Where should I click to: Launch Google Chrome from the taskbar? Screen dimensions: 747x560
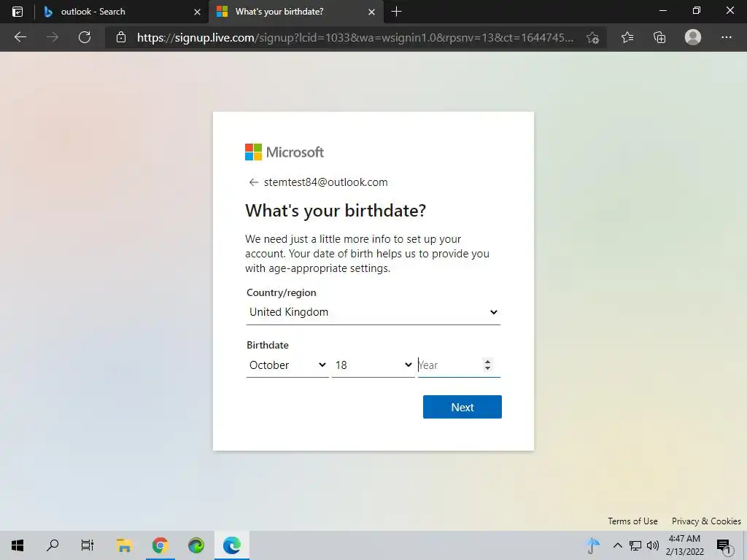(x=160, y=545)
